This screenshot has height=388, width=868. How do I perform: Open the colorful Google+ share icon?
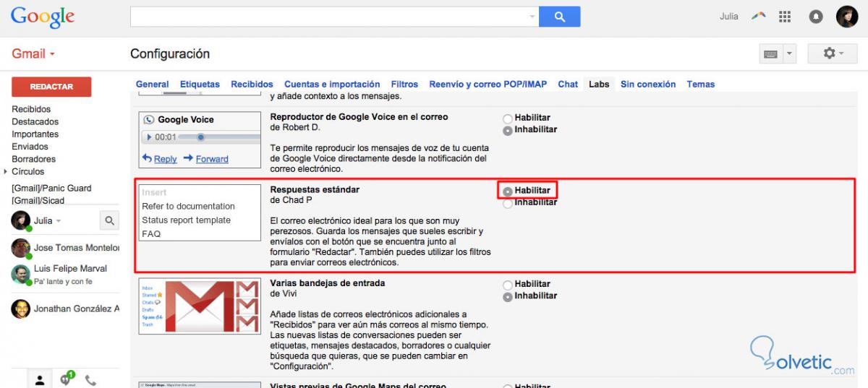(759, 16)
